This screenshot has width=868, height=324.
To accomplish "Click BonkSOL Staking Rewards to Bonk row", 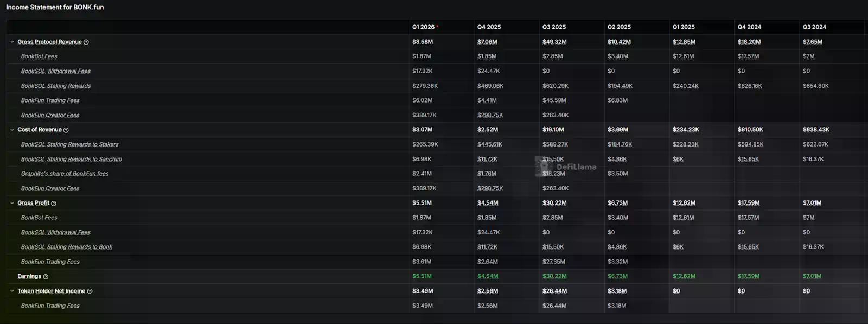I will click(66, 247).
